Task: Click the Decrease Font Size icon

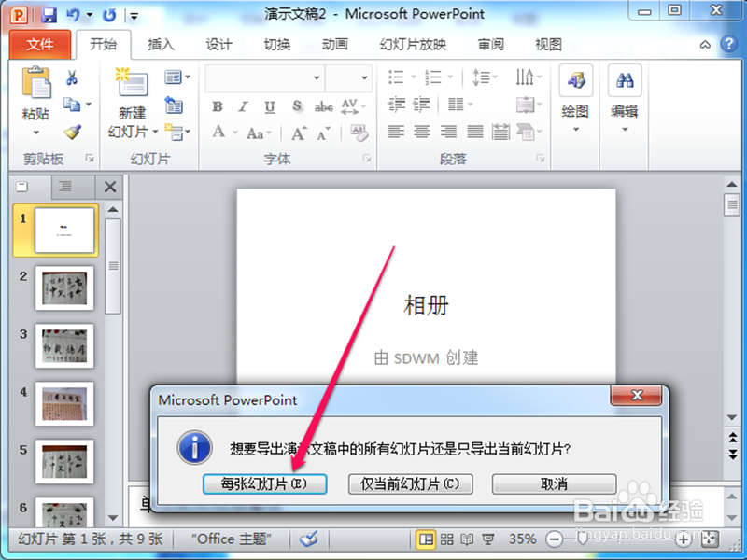Action: [323, 133]
